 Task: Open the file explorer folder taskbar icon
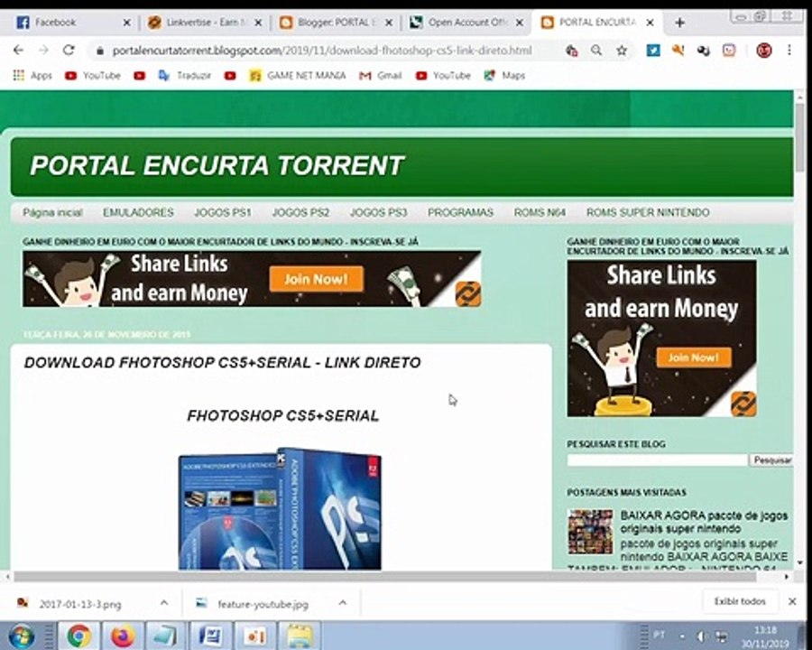(x=300, y=636)
